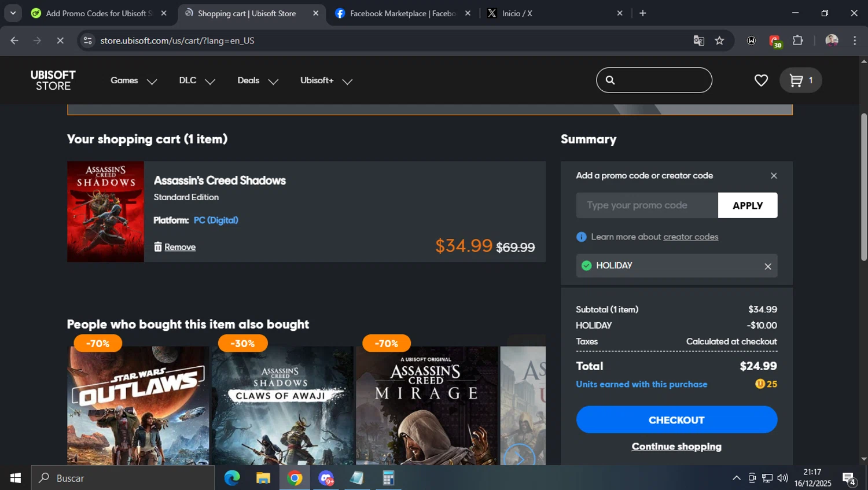Collapse the promo code panel
Image resolution: width=868 pixels, height=490 pixels.
[774, 176]
